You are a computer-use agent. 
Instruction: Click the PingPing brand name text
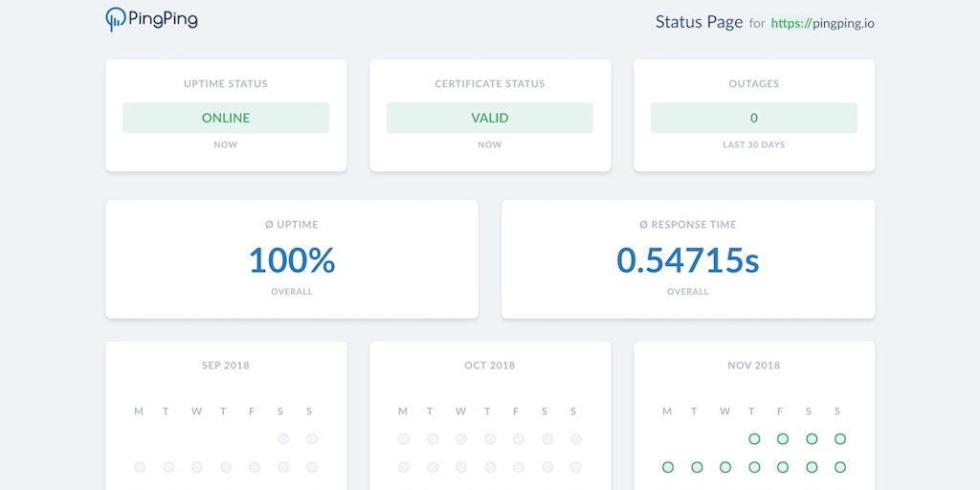tap(163, 20)
